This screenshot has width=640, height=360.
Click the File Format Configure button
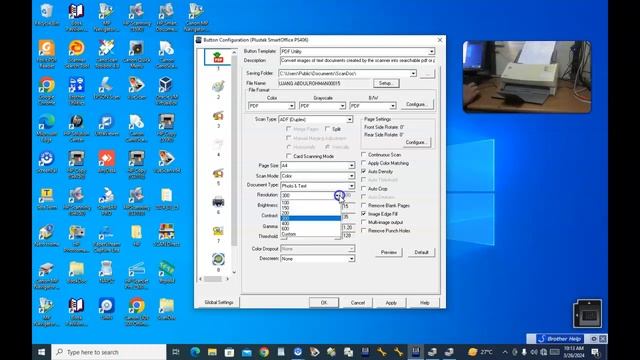(416, 104)
